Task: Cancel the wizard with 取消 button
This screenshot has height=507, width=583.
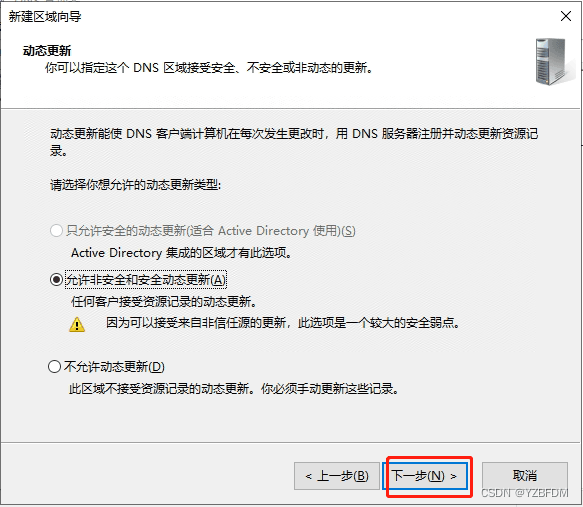Action: [525, 476]
